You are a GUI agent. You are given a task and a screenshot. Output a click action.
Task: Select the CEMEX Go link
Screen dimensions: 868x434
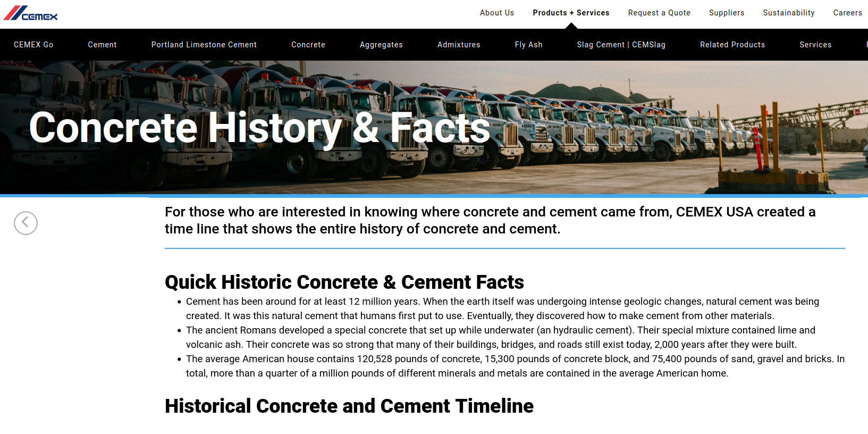pos(33,45)
